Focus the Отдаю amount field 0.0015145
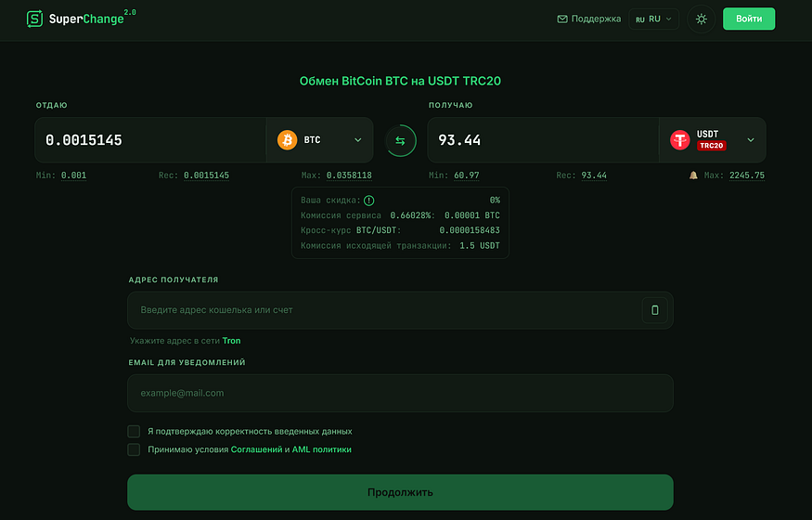This screenshot has height=520, width=812. [150, 140]
